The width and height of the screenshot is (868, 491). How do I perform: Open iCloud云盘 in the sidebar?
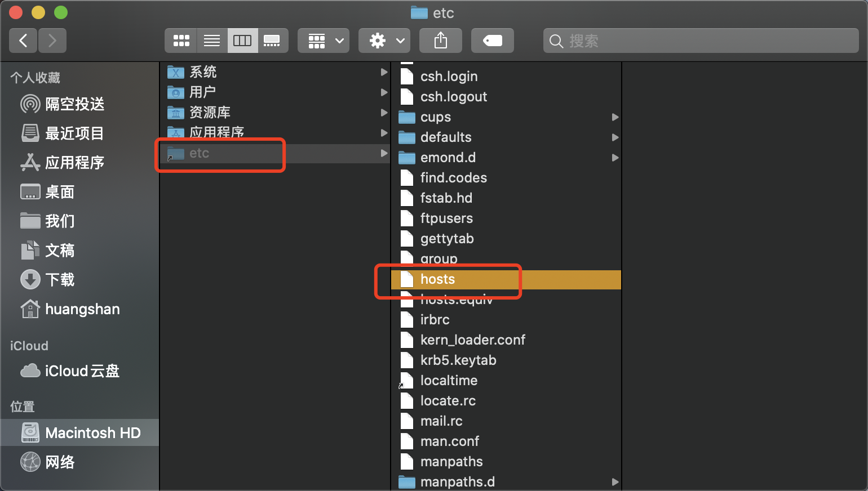point(79,371)
